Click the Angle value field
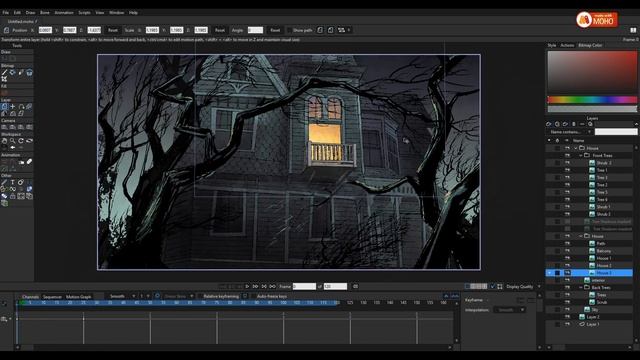Screen dimensions: 640x360 coord(255,30)
